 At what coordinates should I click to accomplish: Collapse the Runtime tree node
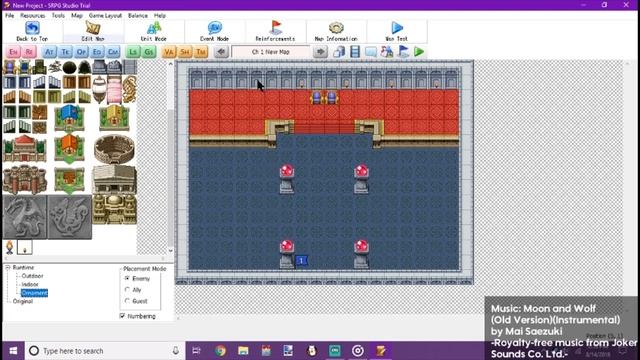click(x=8, y=268)
